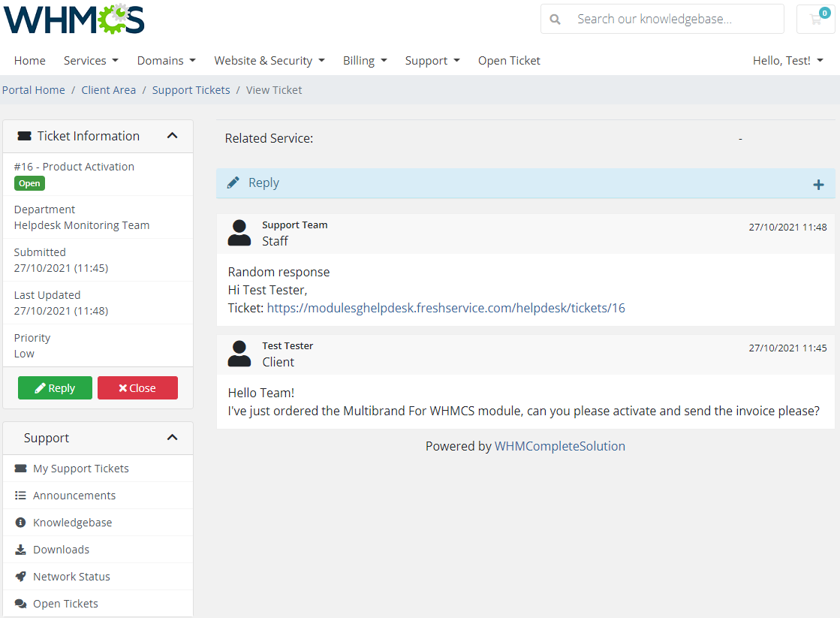The image size is (840, 618).
Task: Open the Hello, Test! account menu
Action: tap(787, 61)
